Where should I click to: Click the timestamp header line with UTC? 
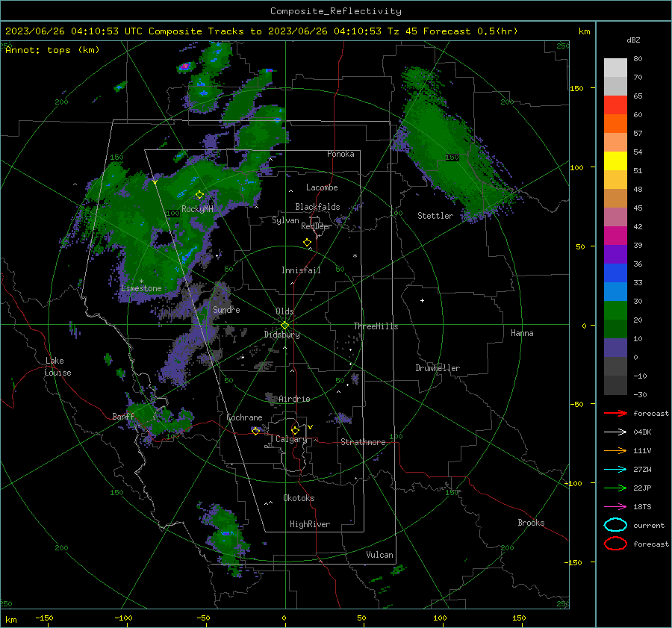tap(261, 31)
